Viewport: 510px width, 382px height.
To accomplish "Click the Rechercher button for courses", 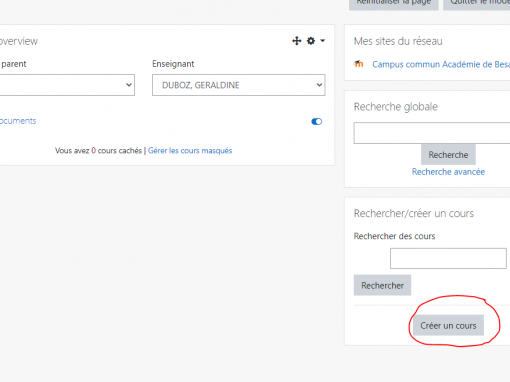I will pyautogui.click(x=382, y=285).
